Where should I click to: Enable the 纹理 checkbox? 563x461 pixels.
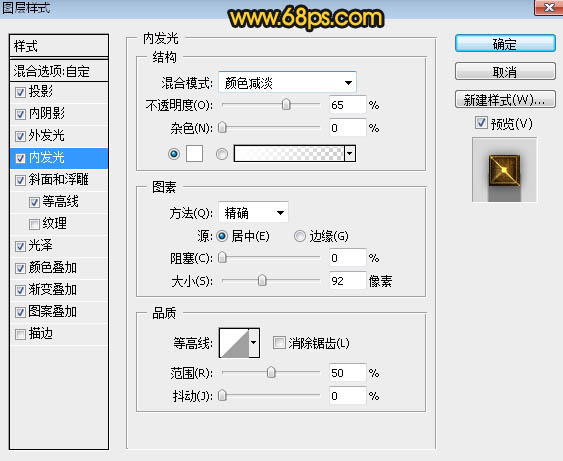click(x=34, y=224)
